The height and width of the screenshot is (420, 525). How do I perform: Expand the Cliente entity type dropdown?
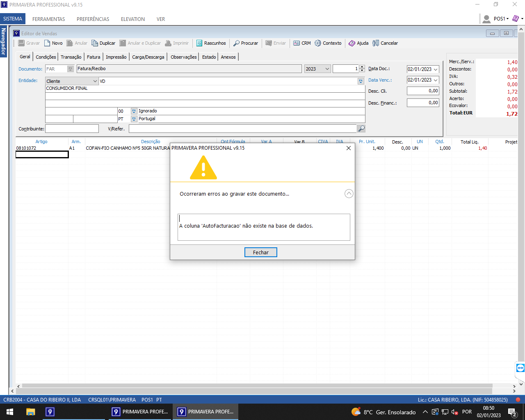[95, 81]
